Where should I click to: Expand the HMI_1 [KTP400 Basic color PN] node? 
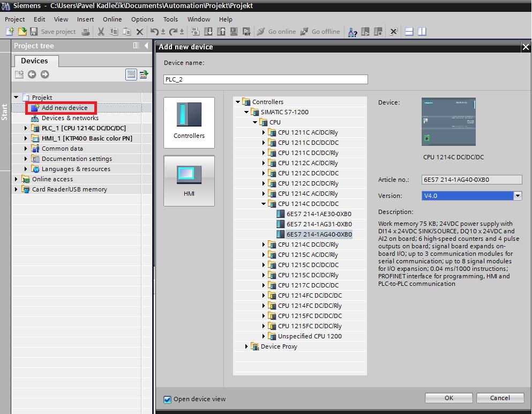tap(26, 138)
